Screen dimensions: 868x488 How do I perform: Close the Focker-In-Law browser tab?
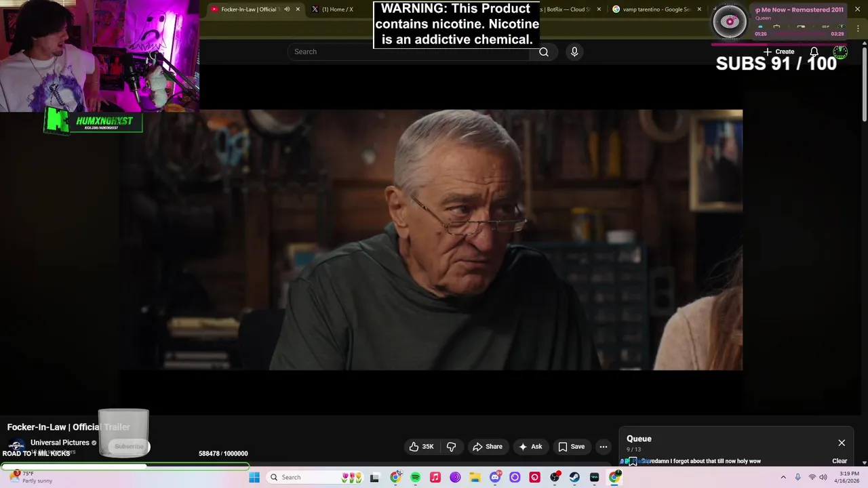[298, 9]
